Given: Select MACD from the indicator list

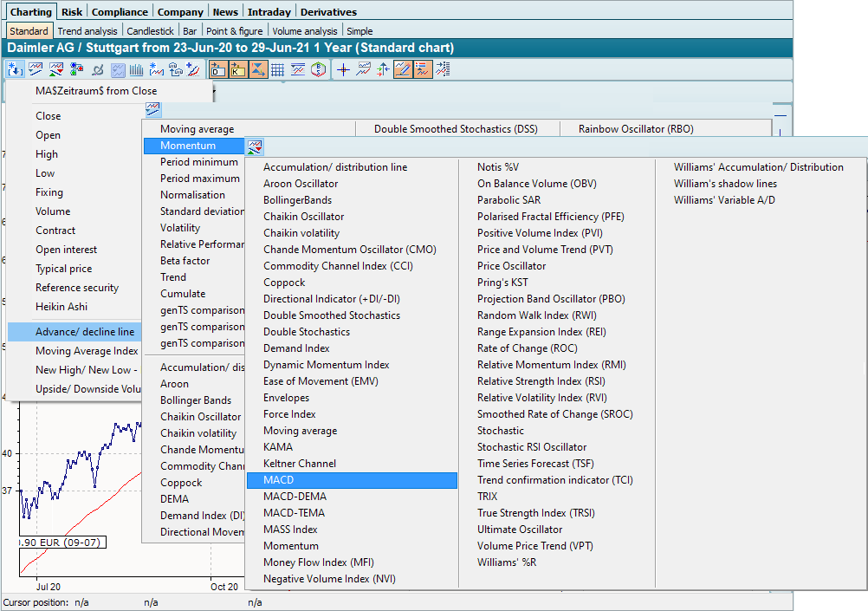Looking at the screenshot, I should [278, 480].
